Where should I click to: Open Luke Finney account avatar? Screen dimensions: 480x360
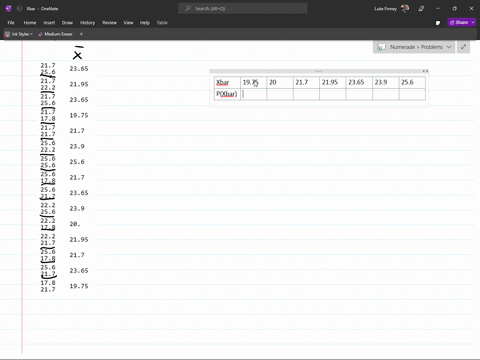pos(405,8)
